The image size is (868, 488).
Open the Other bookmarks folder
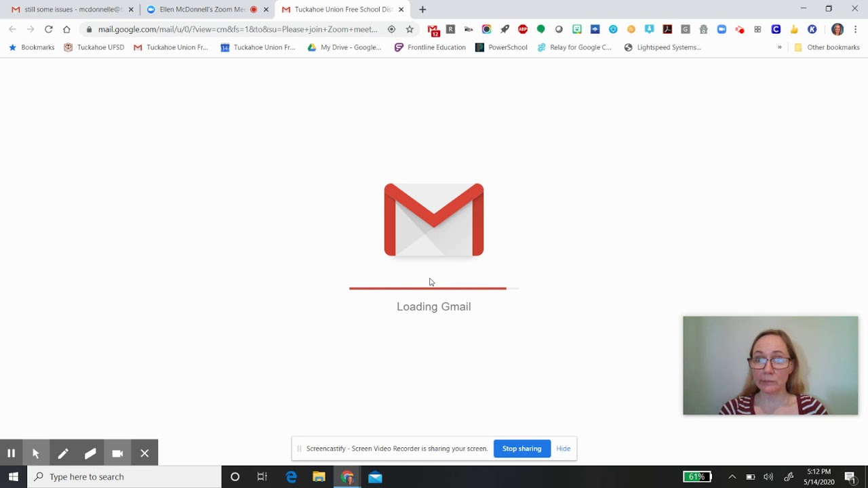(x=827, y=47)
